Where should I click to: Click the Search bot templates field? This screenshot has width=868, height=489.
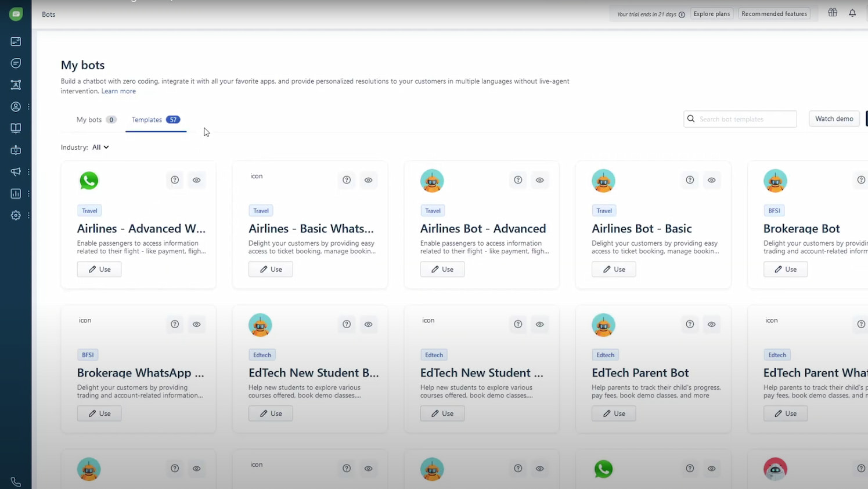point(740,118)
